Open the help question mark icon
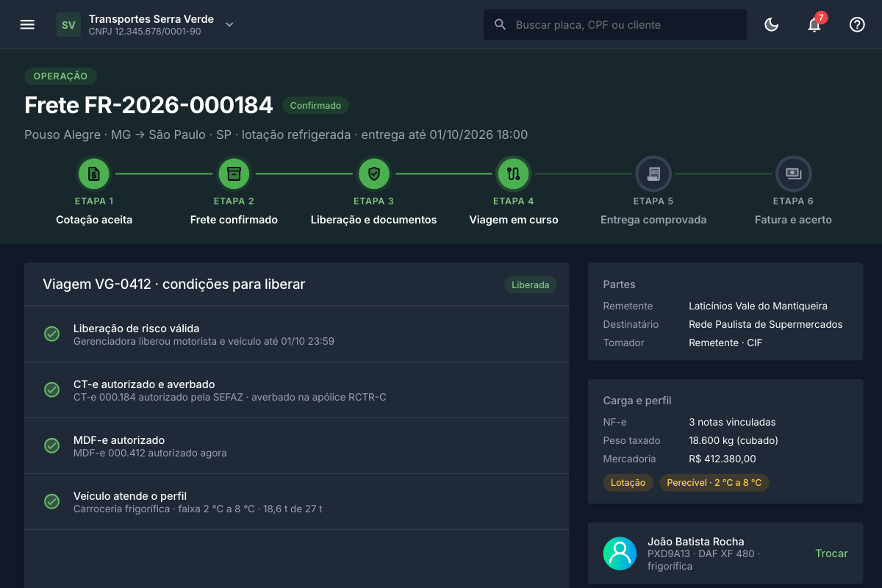 (x=857, y=24)
